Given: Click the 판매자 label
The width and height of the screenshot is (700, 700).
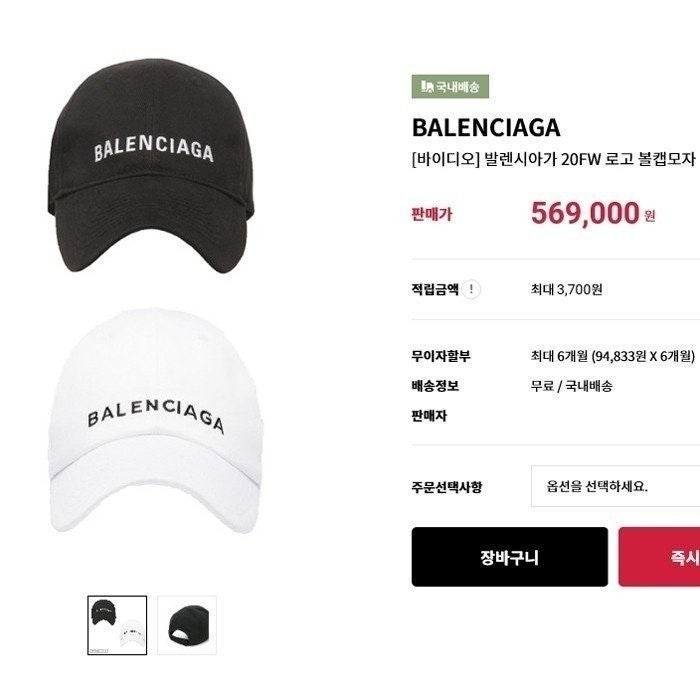Looking at the screenshot, I should click(x=429, y=416).
